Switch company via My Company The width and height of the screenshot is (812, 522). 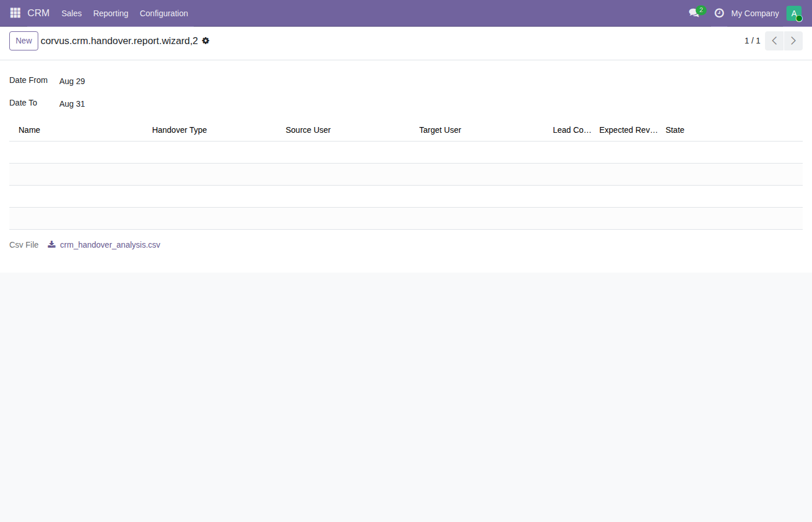pyautogui.click(x=755, y=13)
